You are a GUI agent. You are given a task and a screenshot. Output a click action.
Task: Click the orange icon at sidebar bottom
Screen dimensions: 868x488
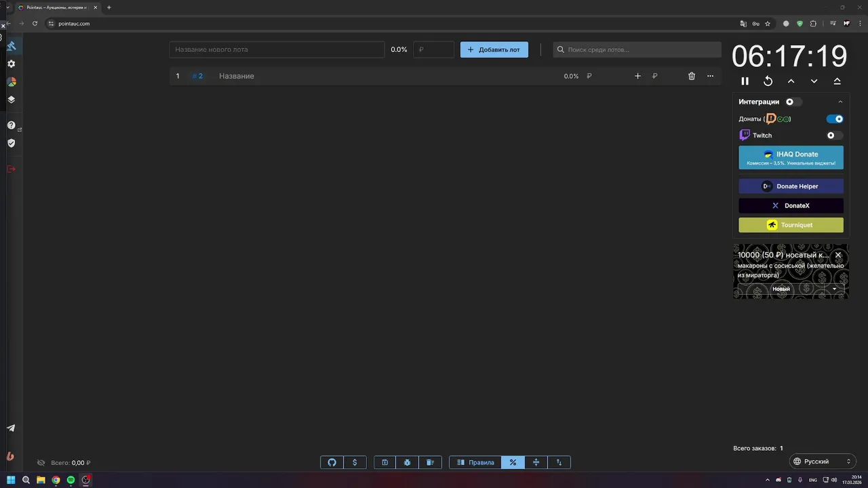(11, 456)
